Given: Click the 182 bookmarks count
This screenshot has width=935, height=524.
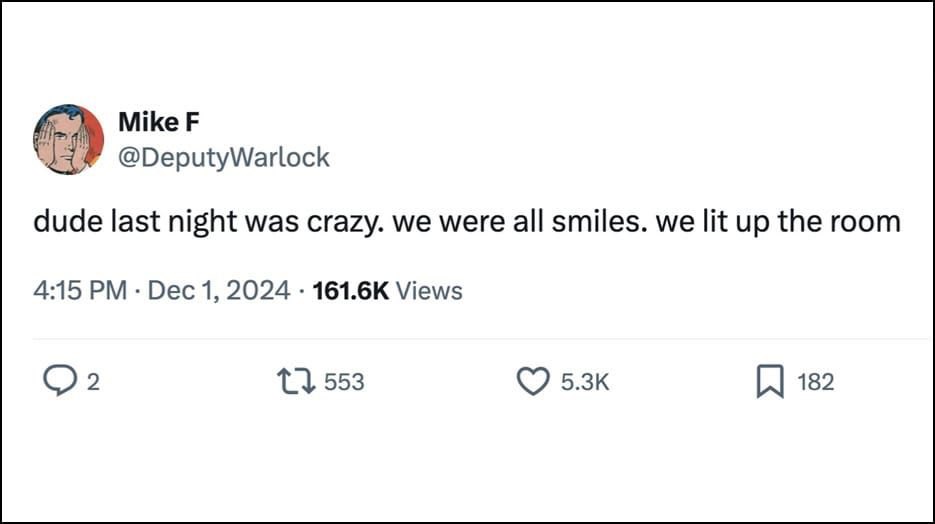Looking at the screenshot, I should point(815,382).
